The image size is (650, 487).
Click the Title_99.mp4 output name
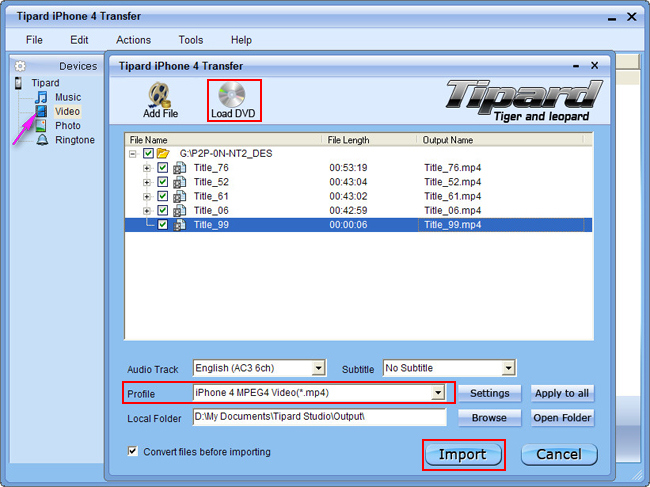point(453,225)
